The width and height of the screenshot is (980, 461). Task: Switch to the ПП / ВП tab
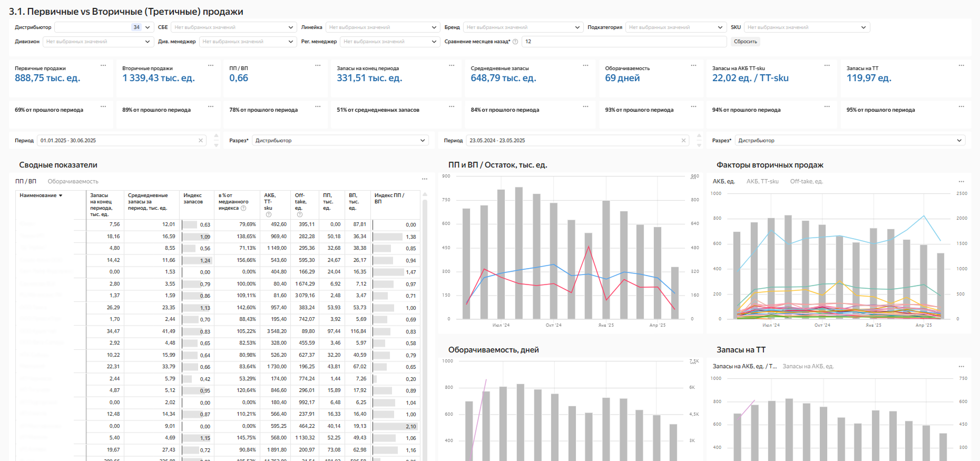26,181
